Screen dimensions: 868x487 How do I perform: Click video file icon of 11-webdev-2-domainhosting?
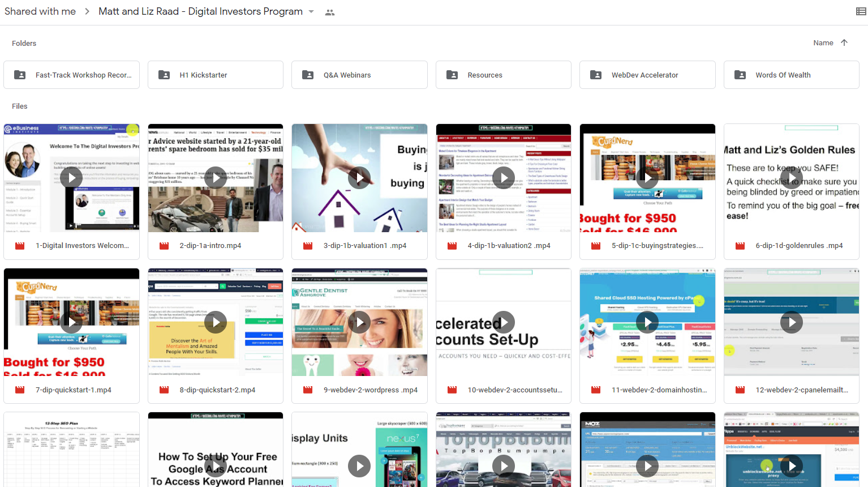pyautogui.click(x=596, y=390)
